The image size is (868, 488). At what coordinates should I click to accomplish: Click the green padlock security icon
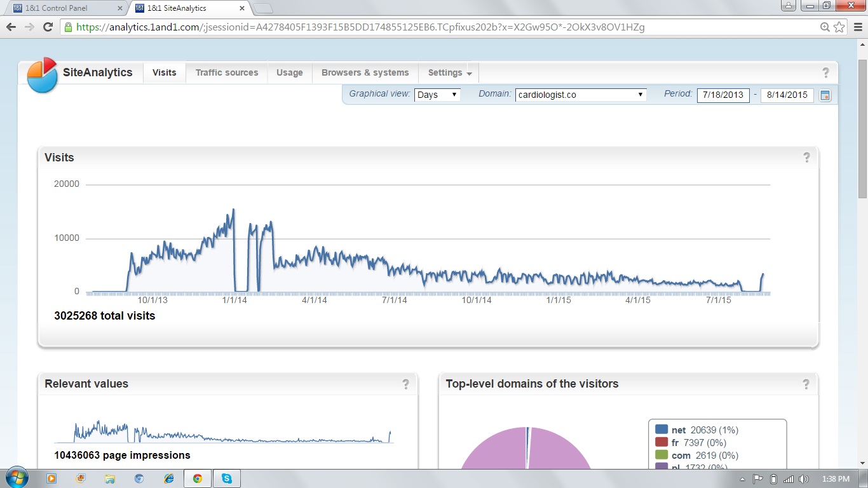point(67,27)
